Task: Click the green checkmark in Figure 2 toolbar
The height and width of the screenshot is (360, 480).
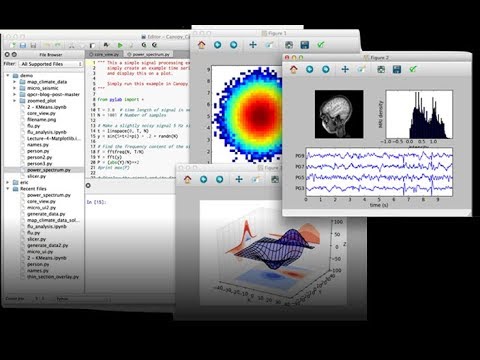Action: point(413,69)
